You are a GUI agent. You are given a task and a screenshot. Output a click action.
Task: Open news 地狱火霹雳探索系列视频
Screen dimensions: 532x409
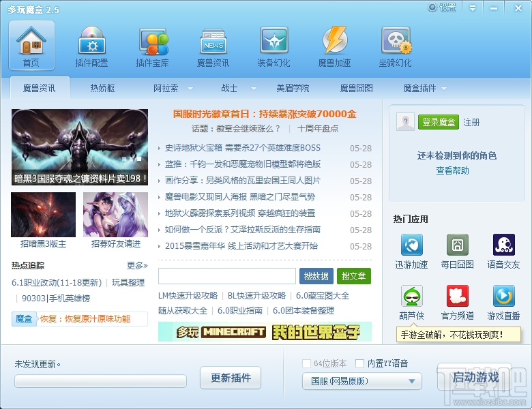pos(240,213)
